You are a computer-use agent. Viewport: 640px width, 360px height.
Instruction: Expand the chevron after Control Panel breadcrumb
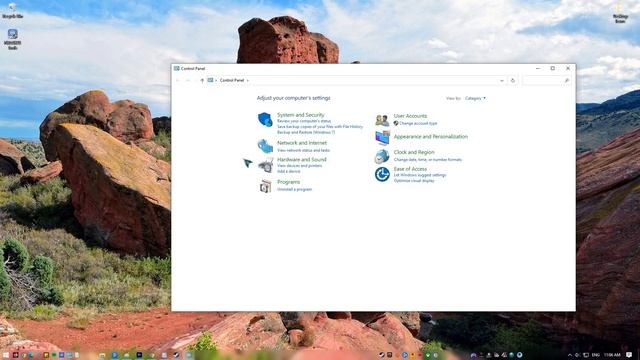(x=247, y=80)
